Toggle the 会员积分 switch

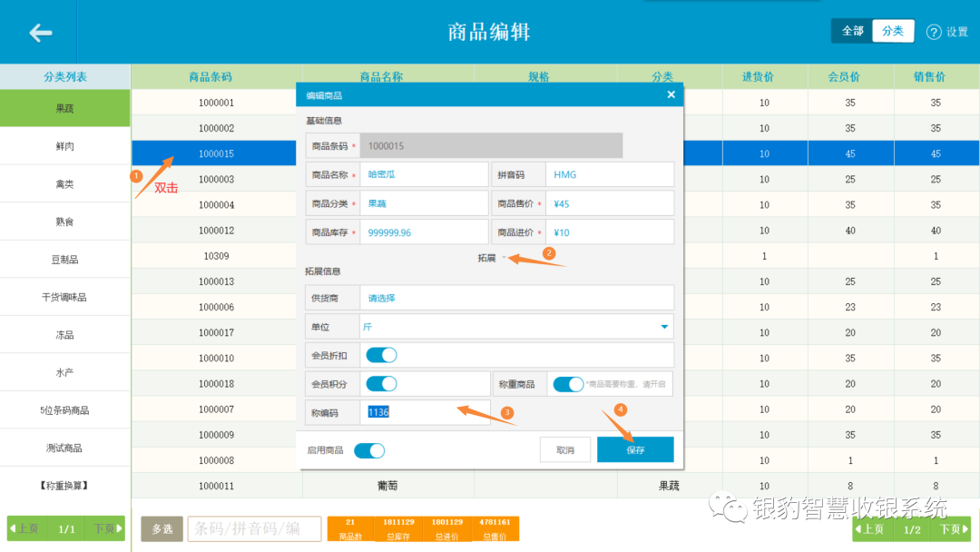(381, 384)
